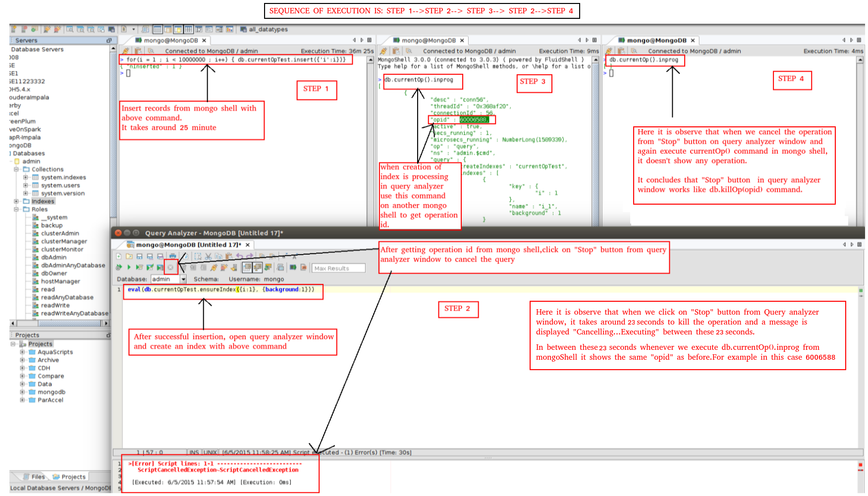
Task: Select the hostManager role in tree
Action: click(60, 281)
